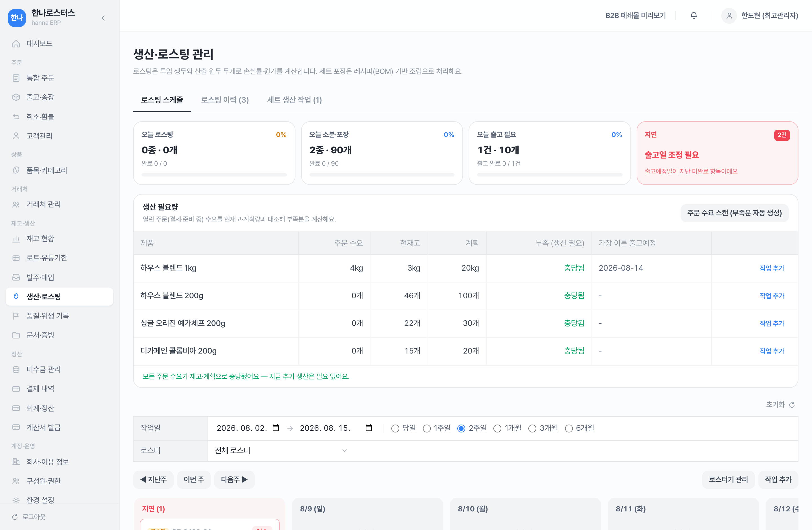Click the 취소·환불 return arrow icon
The width and height of the screenshot is (812, 530).
16,117
